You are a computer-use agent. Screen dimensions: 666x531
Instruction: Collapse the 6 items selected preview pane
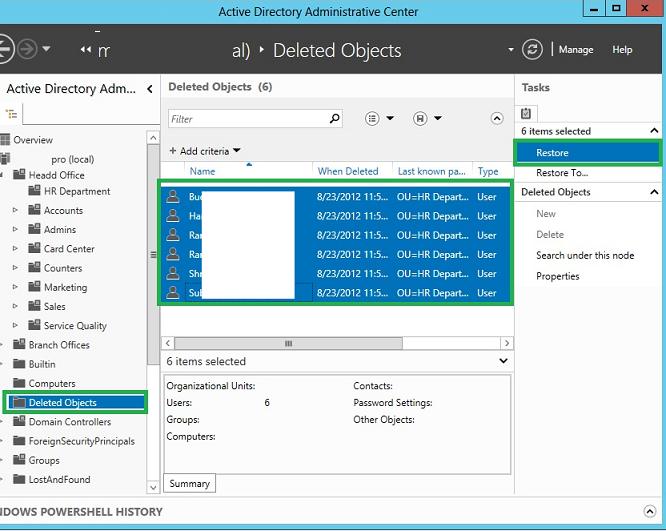pos(503,361)
